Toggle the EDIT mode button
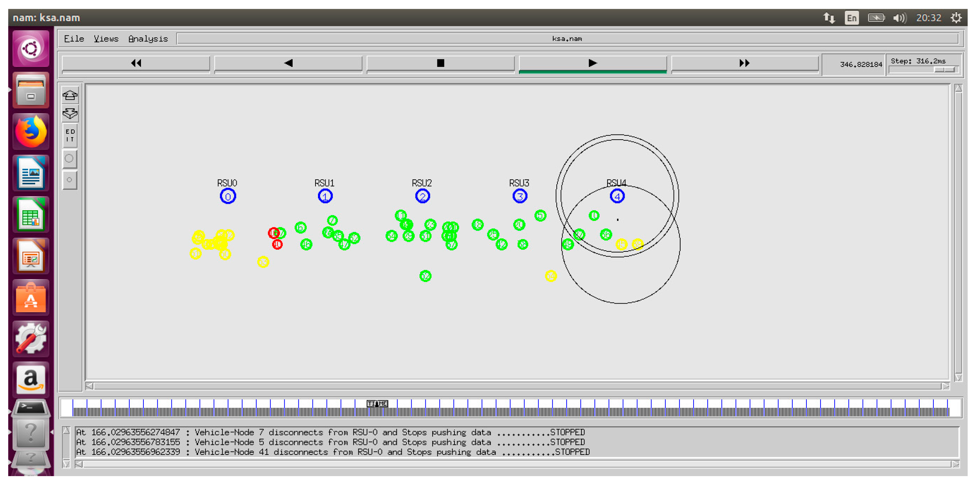The width and height of the screenshot is (980, 484). point(70,136)
